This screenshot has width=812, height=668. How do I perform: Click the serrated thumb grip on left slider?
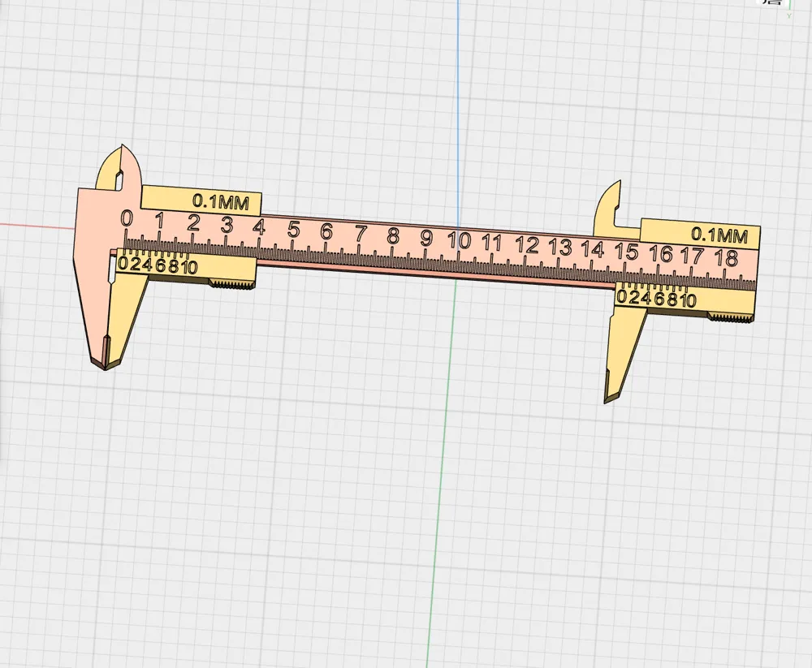[231, 284]
